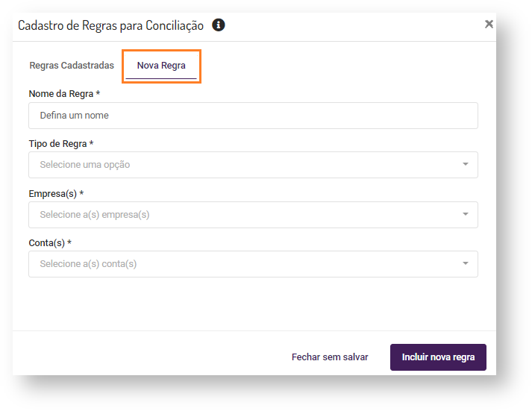532x411 pixels.
Task: Click the 'Empresa(s) *' field label
Action: click(x=56, y=194)
